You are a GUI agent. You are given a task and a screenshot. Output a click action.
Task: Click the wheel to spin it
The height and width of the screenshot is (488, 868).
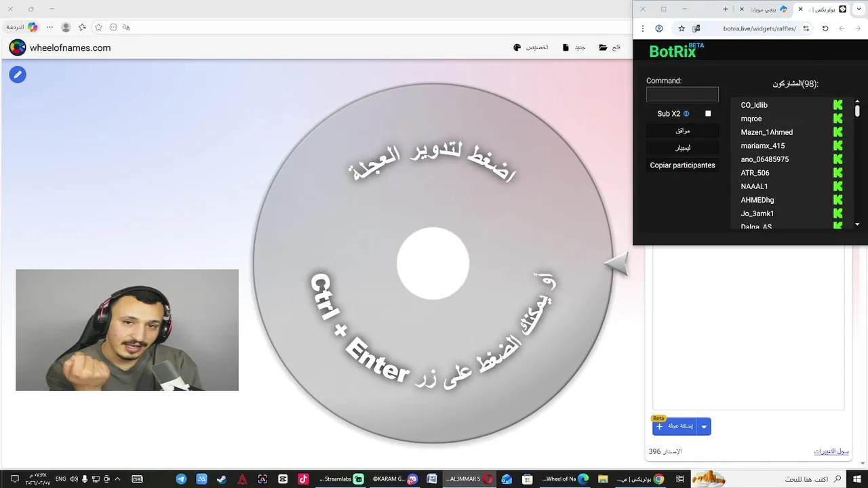433,264
